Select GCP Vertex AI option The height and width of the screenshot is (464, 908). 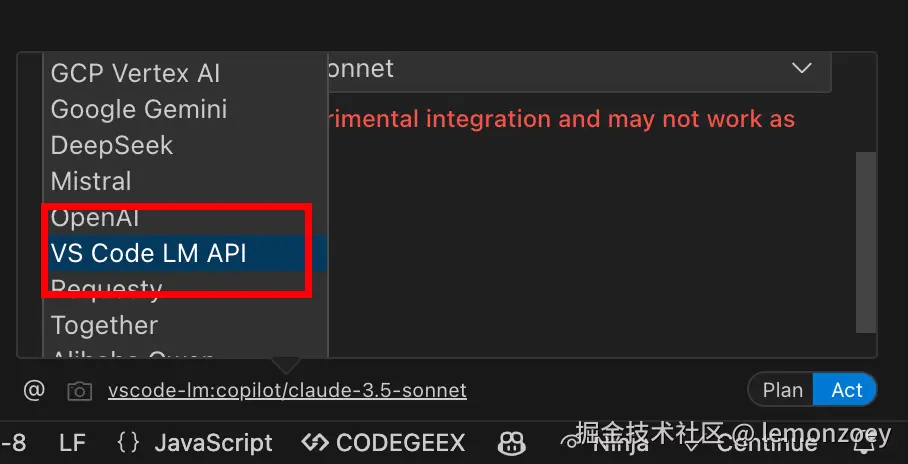coord(135,73)
